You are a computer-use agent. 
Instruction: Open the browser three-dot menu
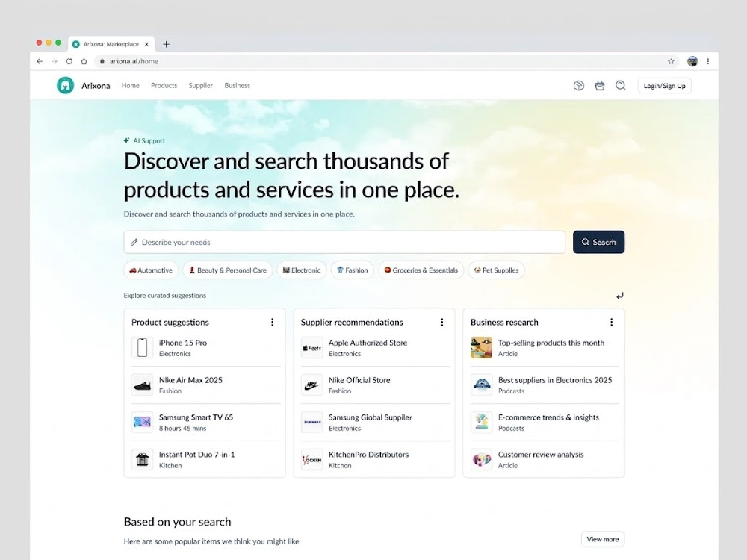click(x=708, y=61)
